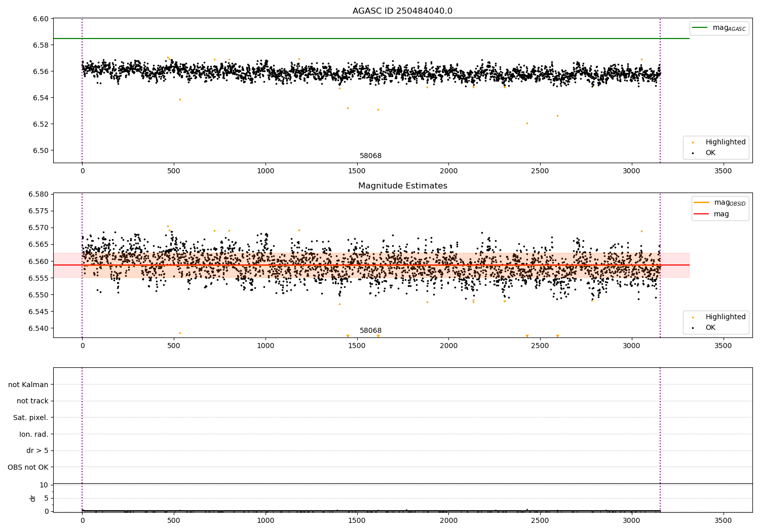This screenshot has height=532, width=760.
Task: Click the orange triangle marker near x=2600
Action: (557, 336)
